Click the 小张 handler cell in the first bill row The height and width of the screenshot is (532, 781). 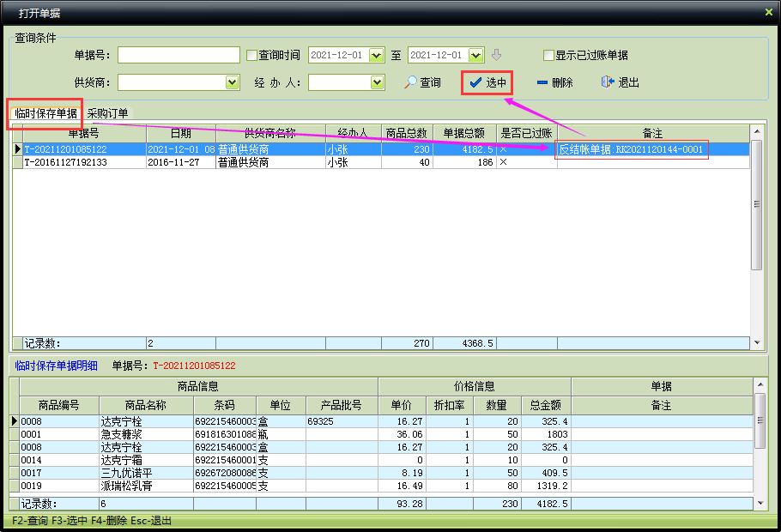click(x=353, y=149)
